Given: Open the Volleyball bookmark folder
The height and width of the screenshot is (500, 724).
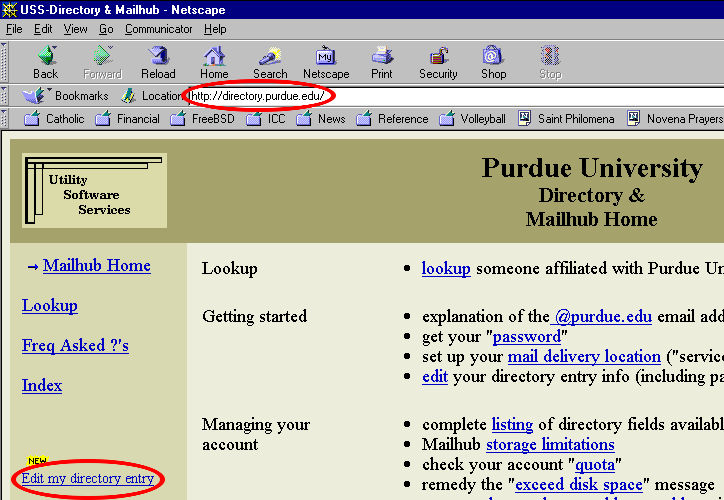Looking at the screenshot, I should [472, 119].
